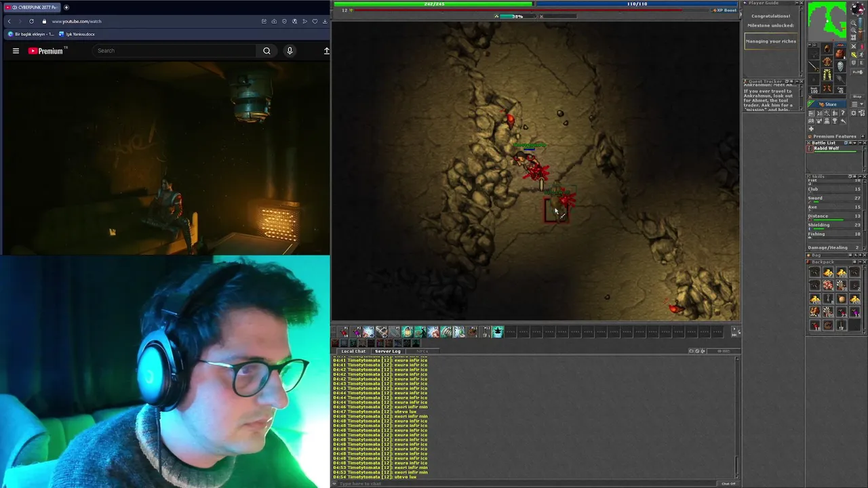Screen dimensions: 868x488
Task: Open the in-game Store
Action: tap(827, 104)
